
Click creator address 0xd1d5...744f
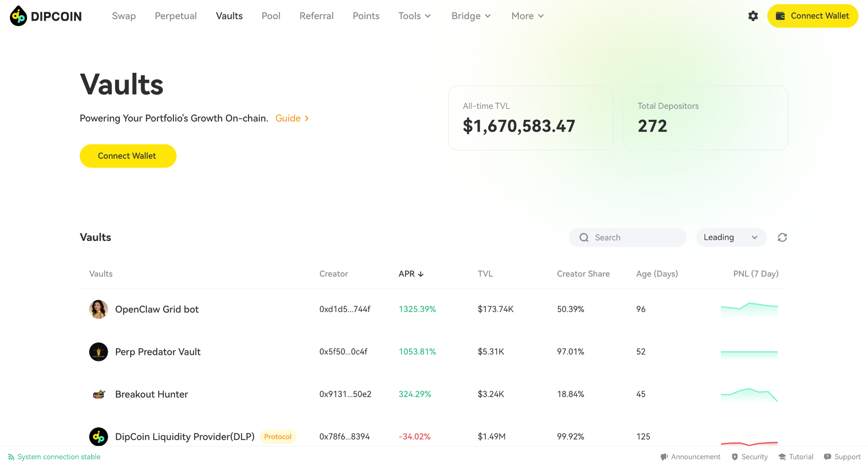(345, 309)
